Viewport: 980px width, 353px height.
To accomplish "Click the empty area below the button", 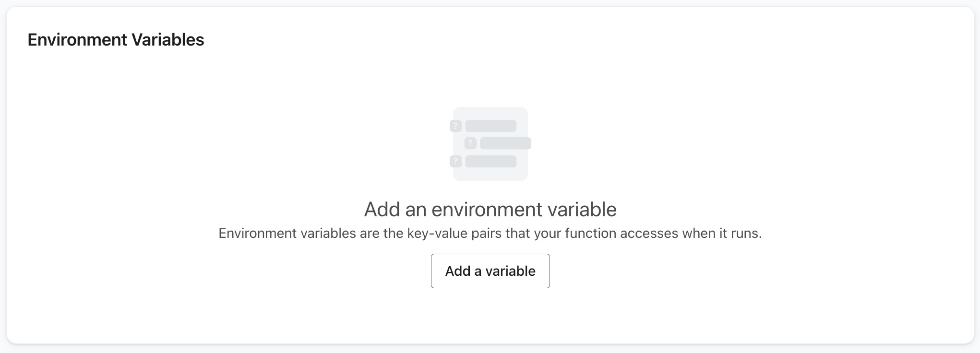I will coord(490,317).
